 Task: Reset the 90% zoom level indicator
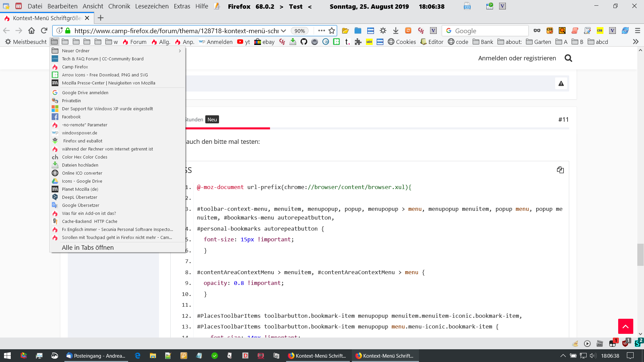[299, 31]
